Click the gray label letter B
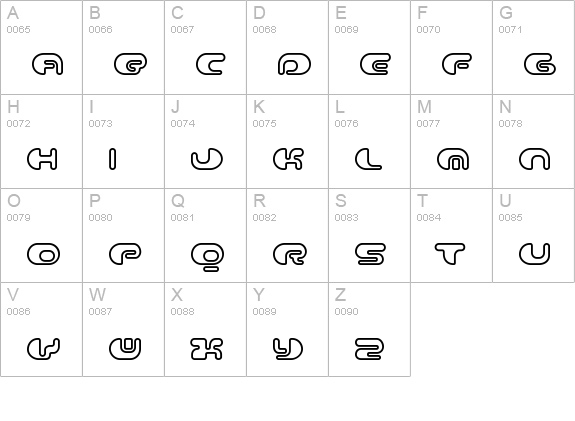 95,13
